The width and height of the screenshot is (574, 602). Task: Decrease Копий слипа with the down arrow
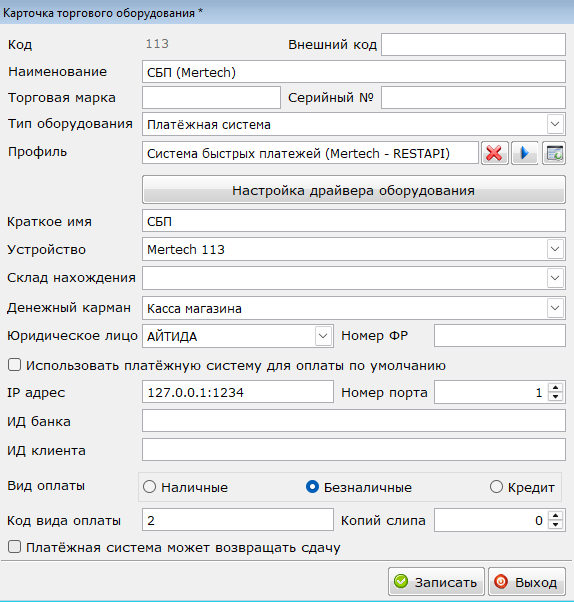(556, 525)
